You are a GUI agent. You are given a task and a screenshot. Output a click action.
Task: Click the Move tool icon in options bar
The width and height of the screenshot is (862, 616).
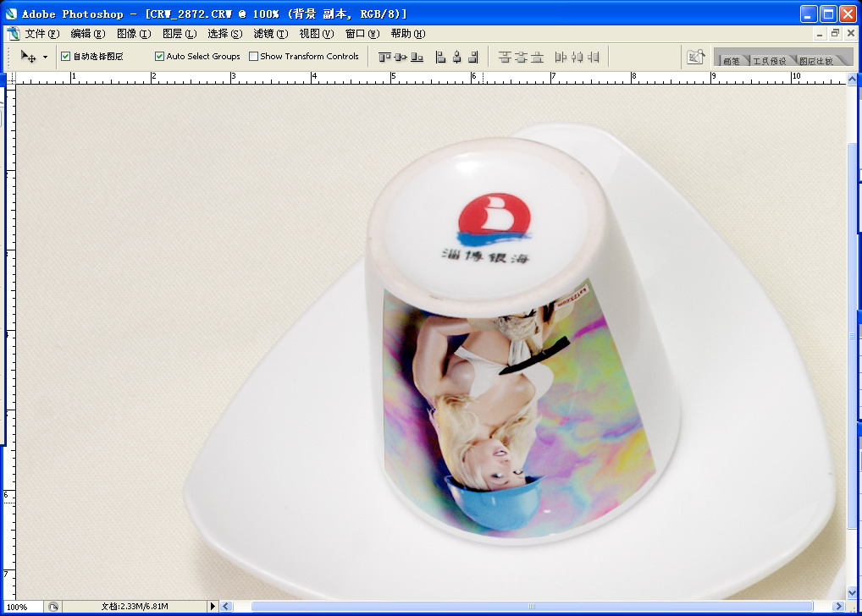(x=28, y=56)
